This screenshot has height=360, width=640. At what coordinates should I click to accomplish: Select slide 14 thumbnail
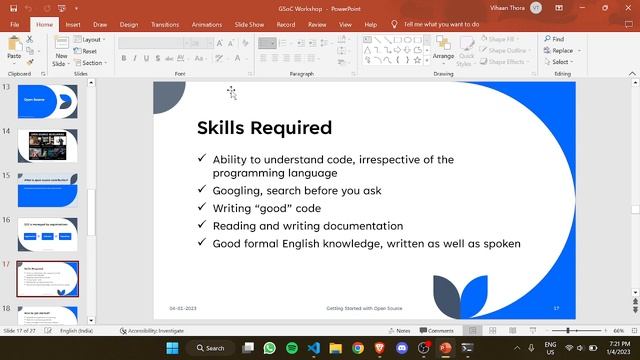click(47, 146)
